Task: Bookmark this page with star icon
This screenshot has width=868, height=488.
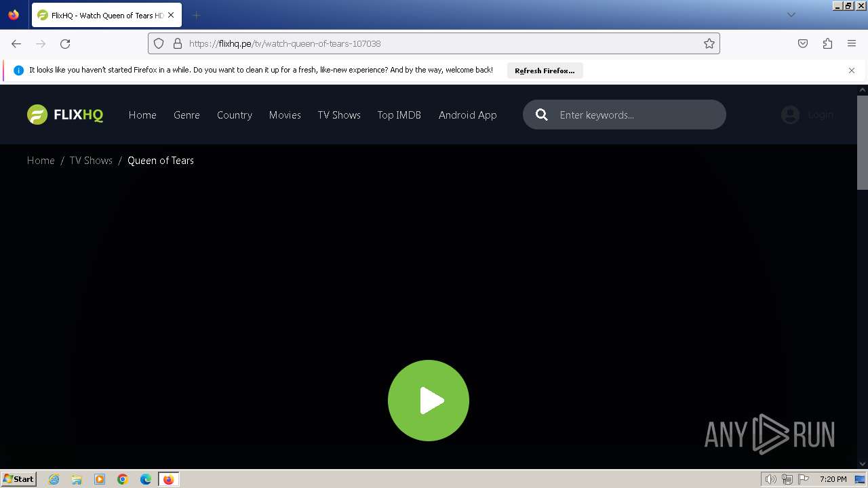Action: [709, 43]
